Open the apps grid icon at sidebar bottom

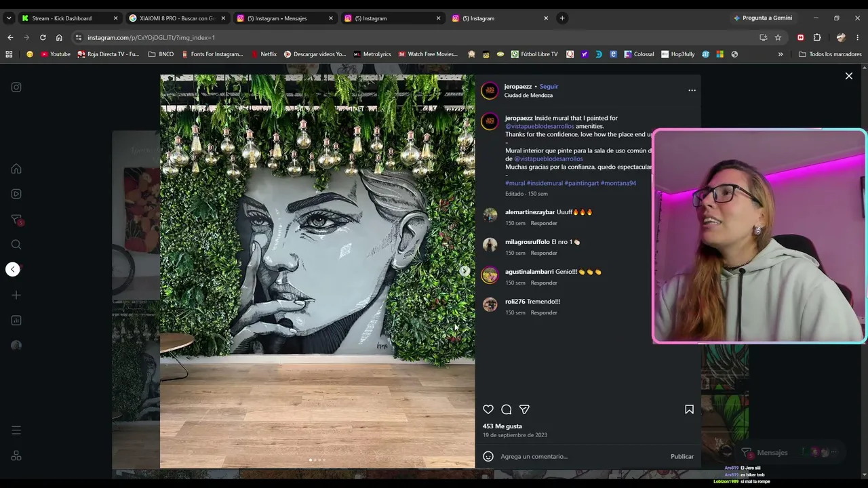tap(16, 456)
